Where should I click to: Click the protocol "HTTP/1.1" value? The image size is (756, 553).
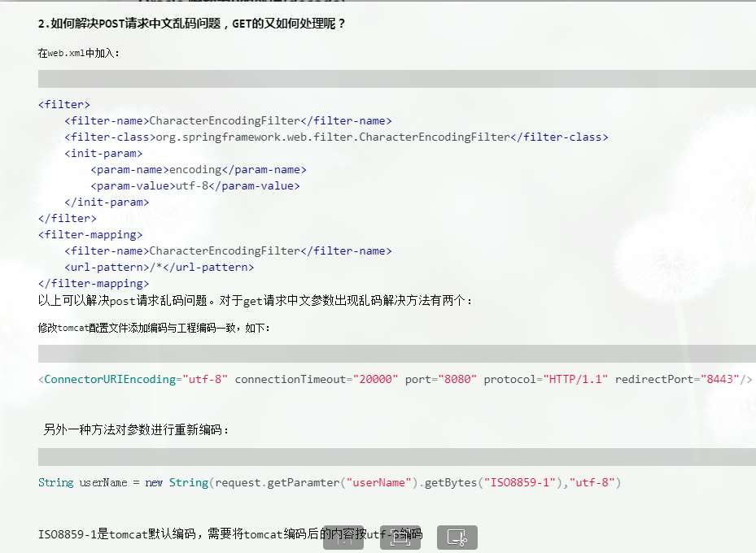(575, 380)
